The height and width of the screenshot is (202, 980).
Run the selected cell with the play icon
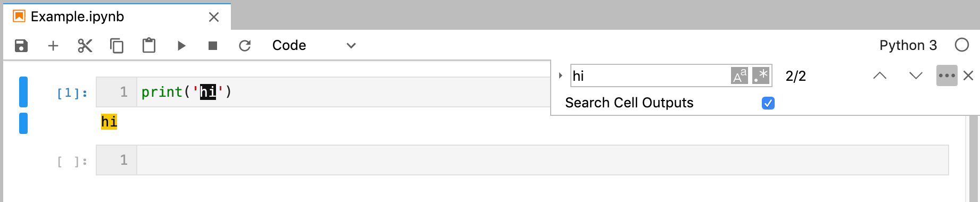(181, 46)
